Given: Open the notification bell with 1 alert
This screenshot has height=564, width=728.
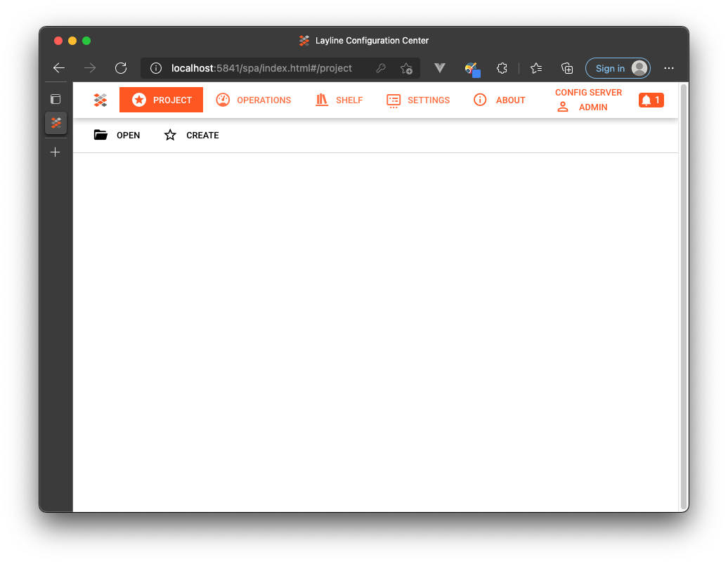Looking at the screenshot, I should (651, 100).
